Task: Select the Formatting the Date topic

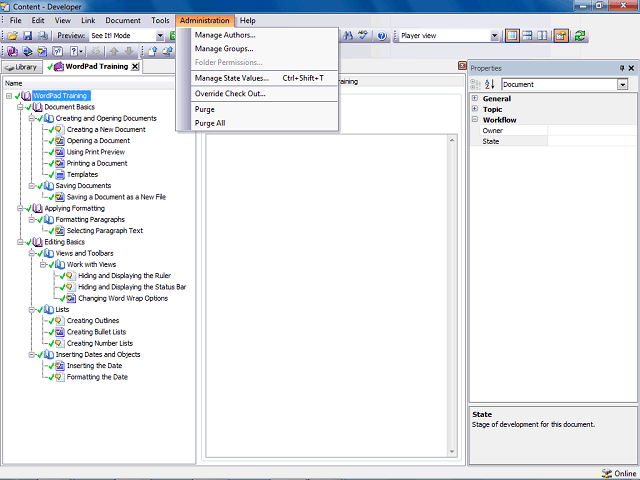Action: coord(97,377)
